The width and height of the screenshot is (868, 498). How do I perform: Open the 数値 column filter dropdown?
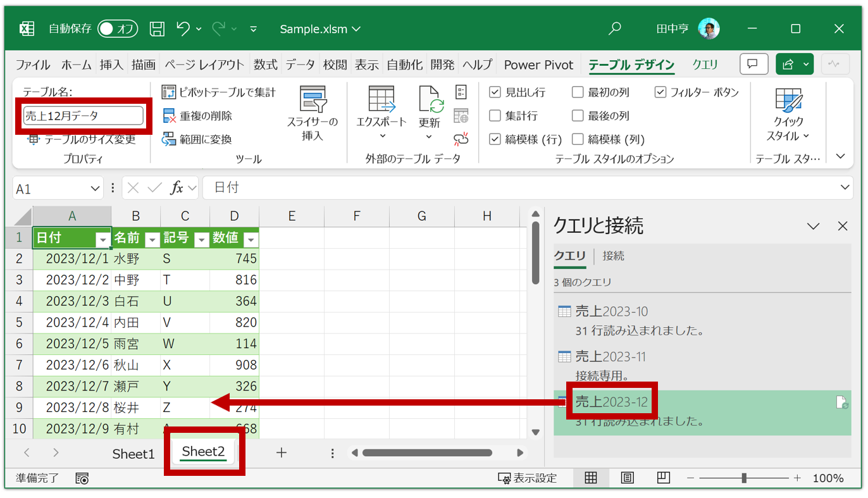[251, 239]
